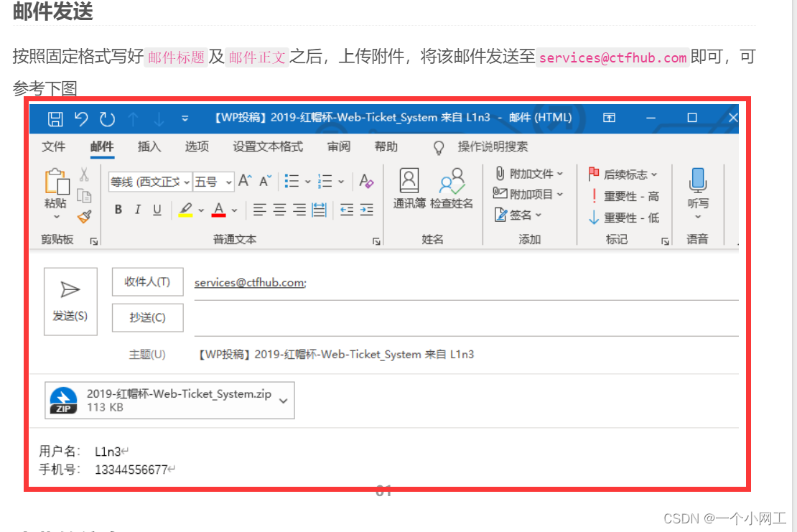Copy selection icon
Screen dimensions: 797x532
85,195
